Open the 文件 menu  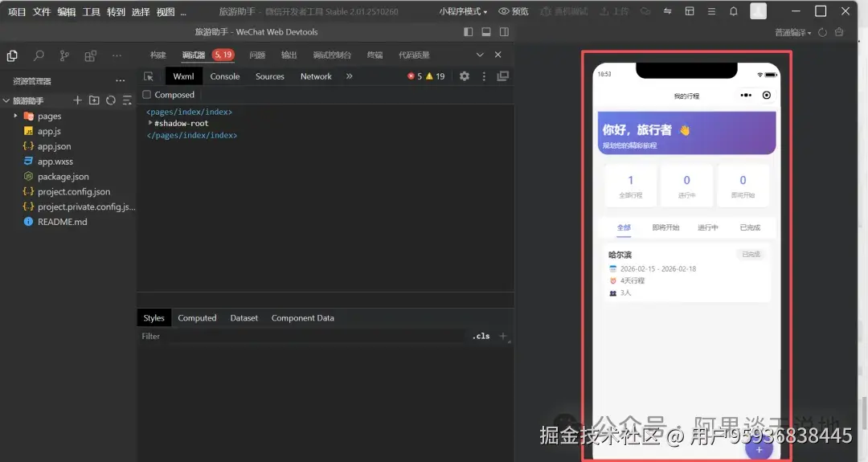(x=42, y=11)
